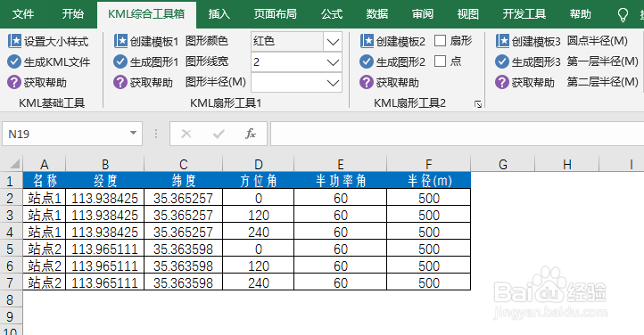Click the 创建模板2 star icon
This screenshot has width=644, height=335.
pyautogui.click(x=367, y=41)
